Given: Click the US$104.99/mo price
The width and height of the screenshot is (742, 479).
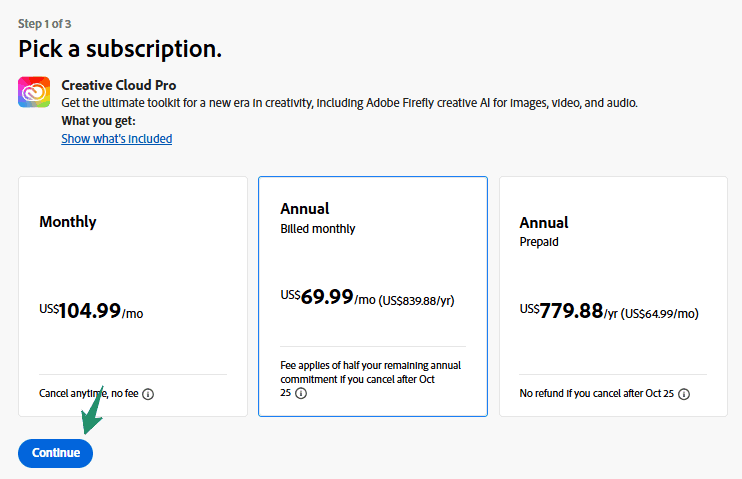Looking at the screenshot, I should (91, 312).
